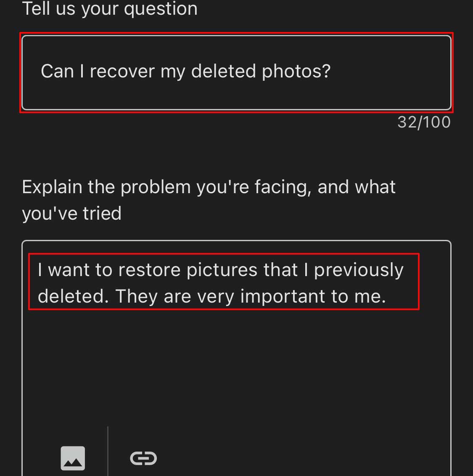Place cursor on word 'recover' in question field
Screen dimensions: 473x476
[122, 72]
